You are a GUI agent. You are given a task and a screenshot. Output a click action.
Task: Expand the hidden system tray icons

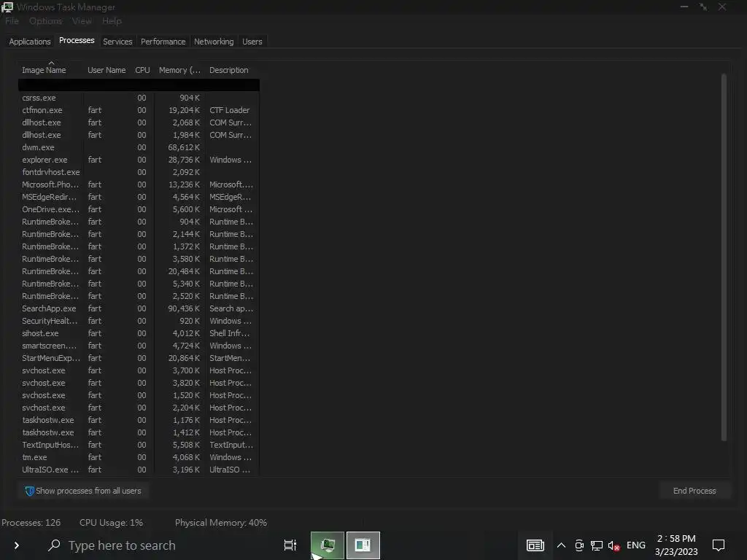(561, 545)
